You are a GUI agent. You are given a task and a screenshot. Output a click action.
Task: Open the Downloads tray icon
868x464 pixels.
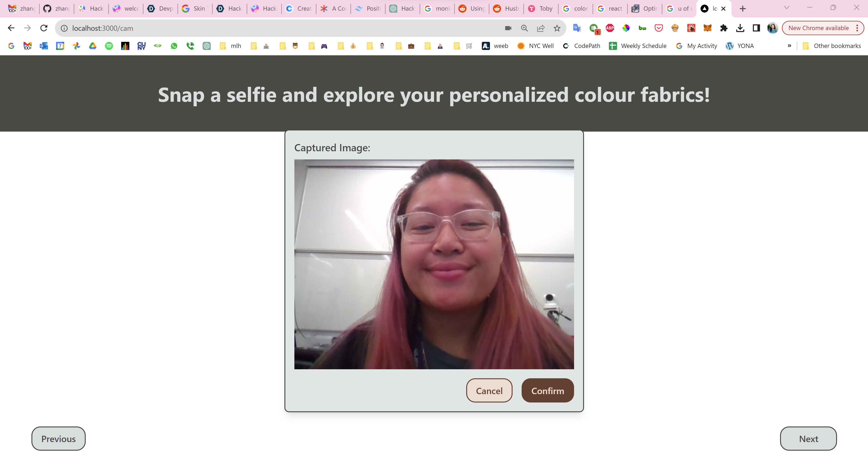[x=740, y=28]
